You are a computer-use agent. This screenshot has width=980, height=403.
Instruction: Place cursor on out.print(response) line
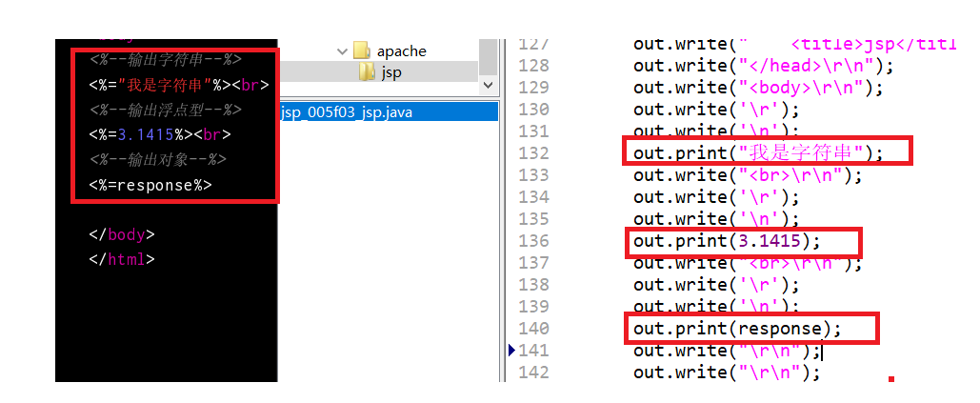click(x=737, y=328)
